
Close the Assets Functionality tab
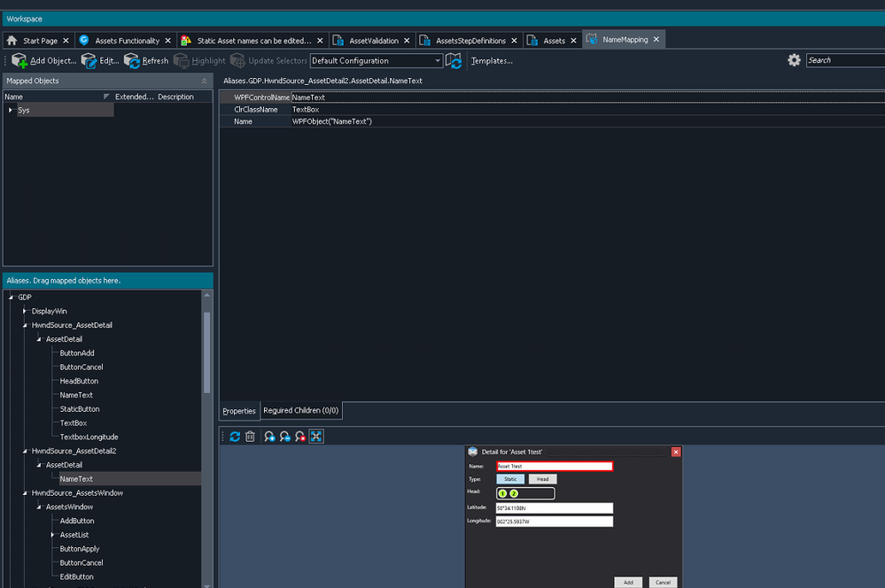pos(168,41)
